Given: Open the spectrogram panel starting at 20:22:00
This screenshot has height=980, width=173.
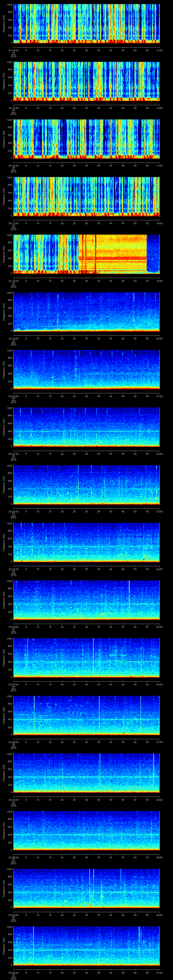Looking at the screenshot, I should [x=87, y=485].
